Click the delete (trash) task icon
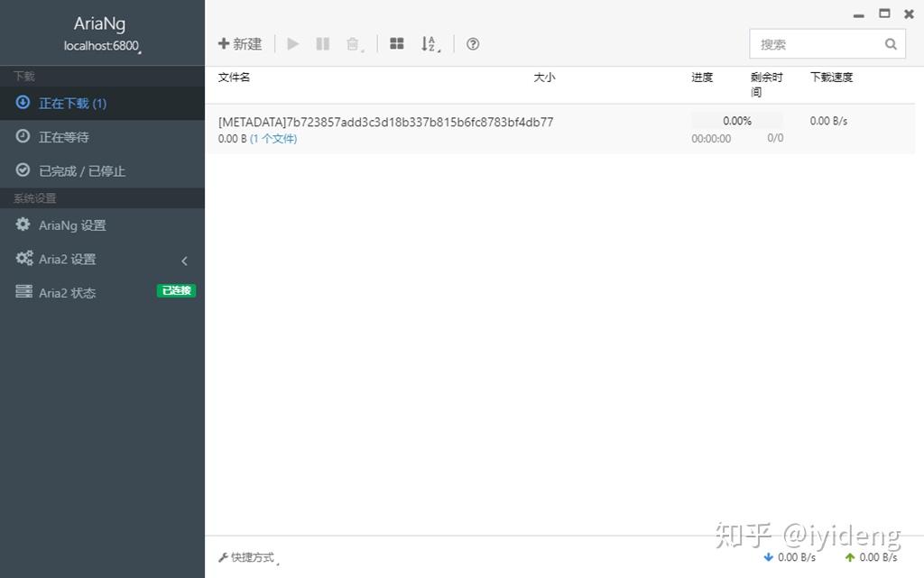This screenshot has width=924, height=578. (x=352, y=43)
